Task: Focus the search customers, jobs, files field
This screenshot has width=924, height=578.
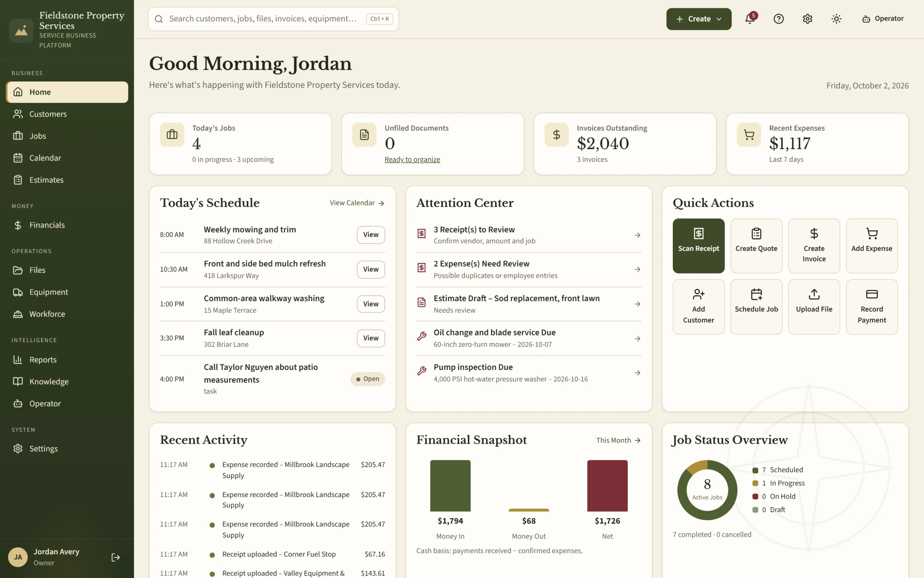Action: coord(273,19)
